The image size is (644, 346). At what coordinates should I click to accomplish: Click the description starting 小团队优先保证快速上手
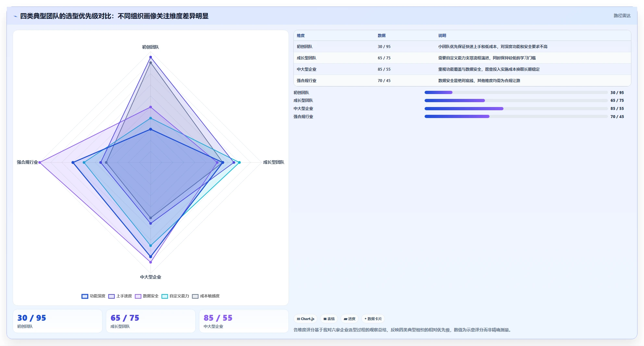[493, 47]
